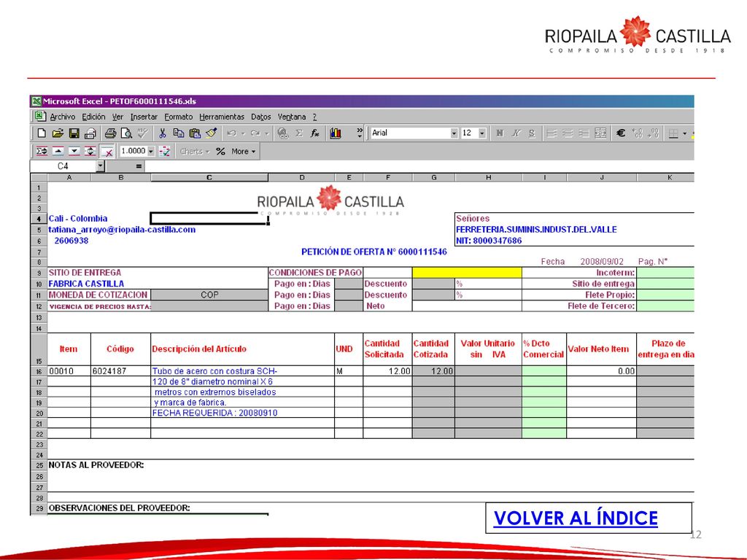The image size is (747, 560).
Task: Align cell text to the right
Action: [x=584, y=133]
